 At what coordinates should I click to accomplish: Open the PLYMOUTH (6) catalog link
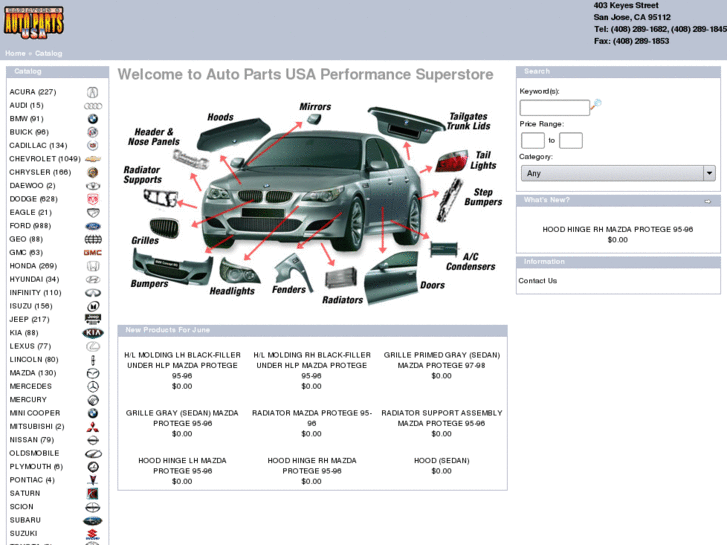[36, 467]
